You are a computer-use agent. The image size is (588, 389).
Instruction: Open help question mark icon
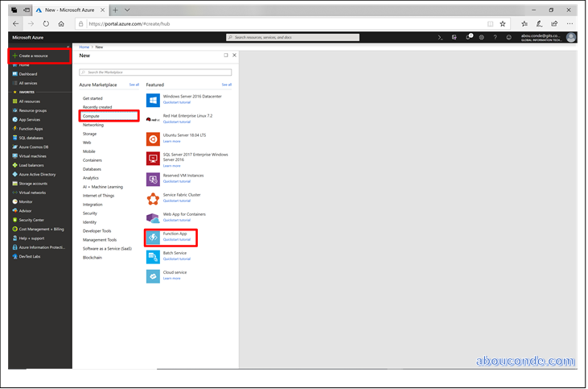[x=495, y=37]
